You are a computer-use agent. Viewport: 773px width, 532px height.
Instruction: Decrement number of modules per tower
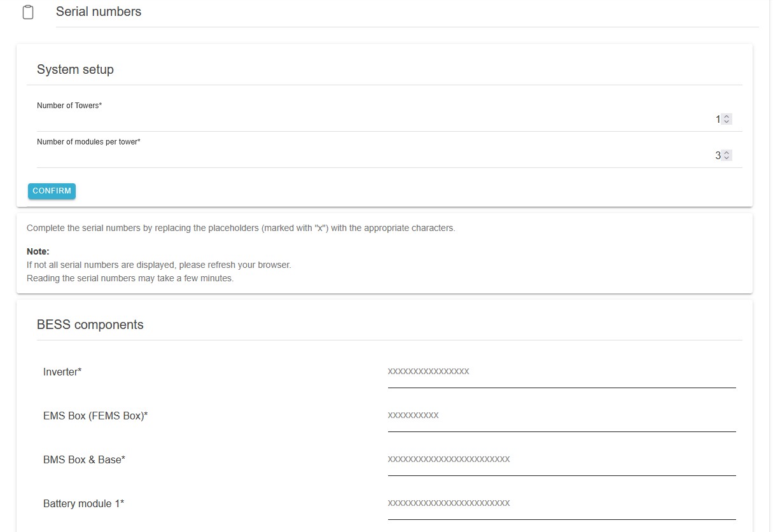click(727, 158)
